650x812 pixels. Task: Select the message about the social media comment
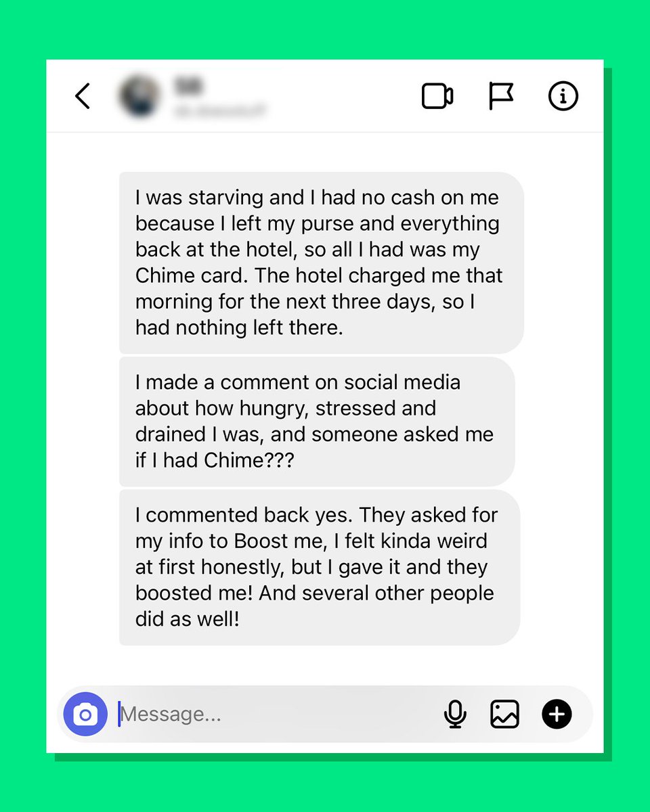coord(317,422)
